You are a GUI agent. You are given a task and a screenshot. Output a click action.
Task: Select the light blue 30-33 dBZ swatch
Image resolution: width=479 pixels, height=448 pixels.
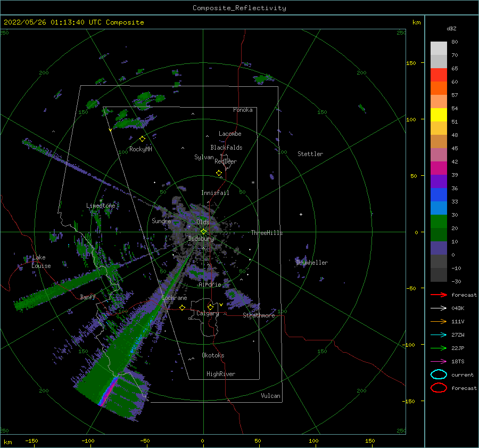[439, 208]
